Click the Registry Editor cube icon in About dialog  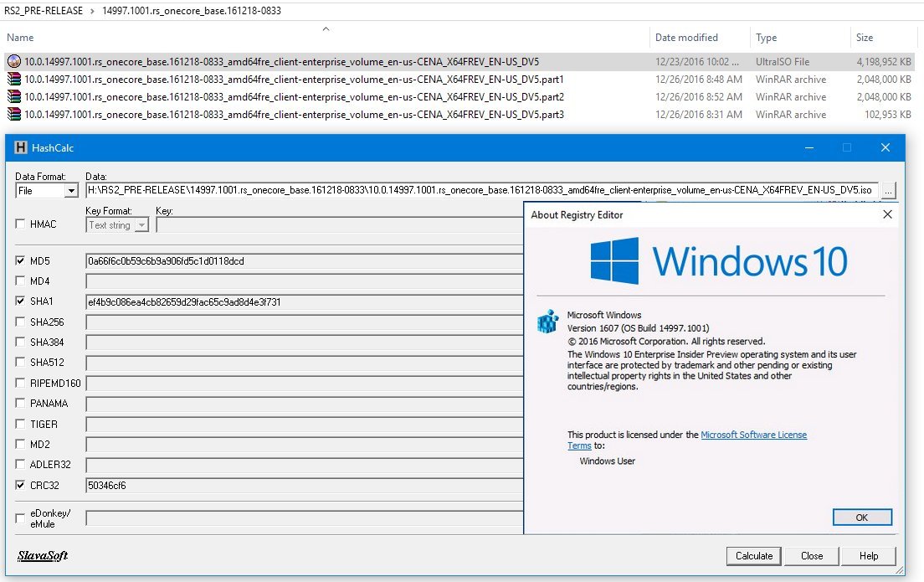coord(547,322)
